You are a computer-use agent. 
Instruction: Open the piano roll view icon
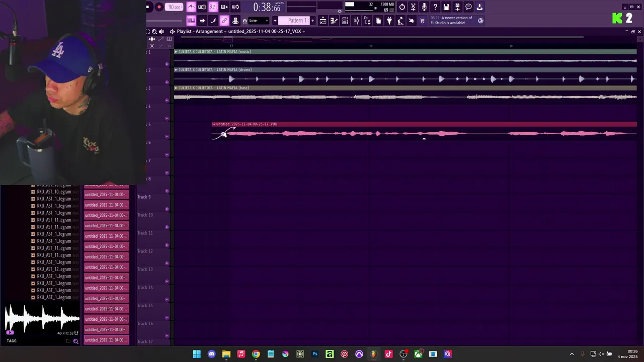(334, 21)
